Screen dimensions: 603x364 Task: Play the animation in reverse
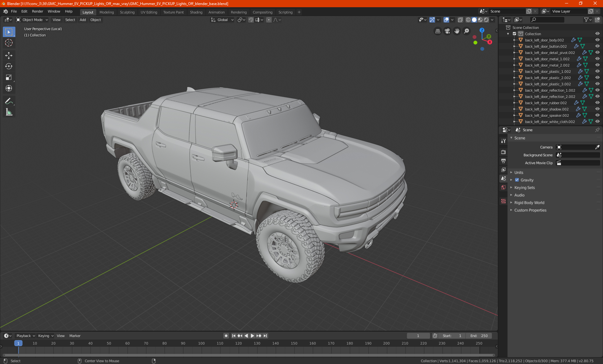coord(246,336)
